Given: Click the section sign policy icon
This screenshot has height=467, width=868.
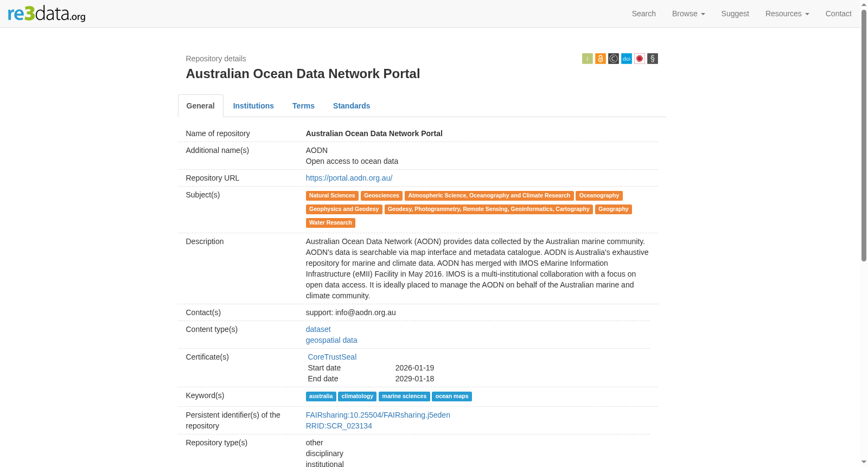Looking at the screenshot, I should 653,59.
